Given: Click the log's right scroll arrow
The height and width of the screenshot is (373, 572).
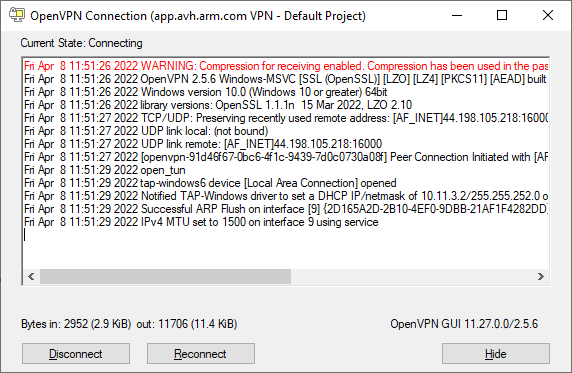Looking at the screenshot, I should (541, 276).
